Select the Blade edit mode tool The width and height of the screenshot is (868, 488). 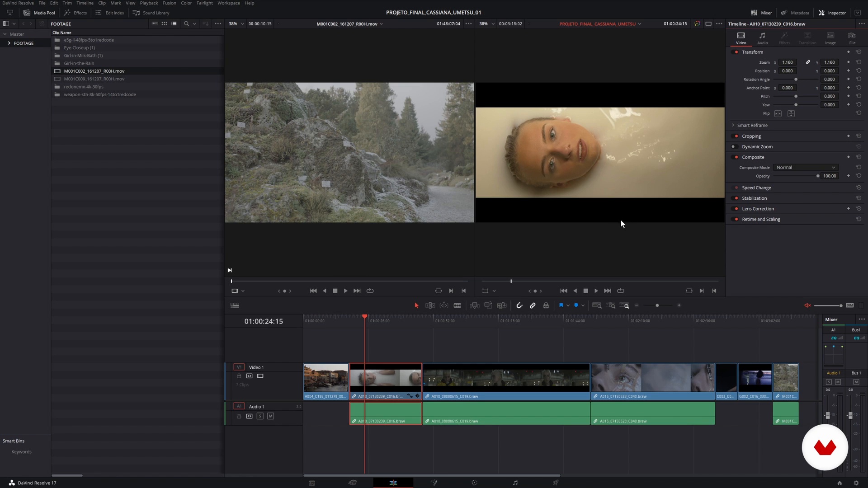[x=458, y=305]
